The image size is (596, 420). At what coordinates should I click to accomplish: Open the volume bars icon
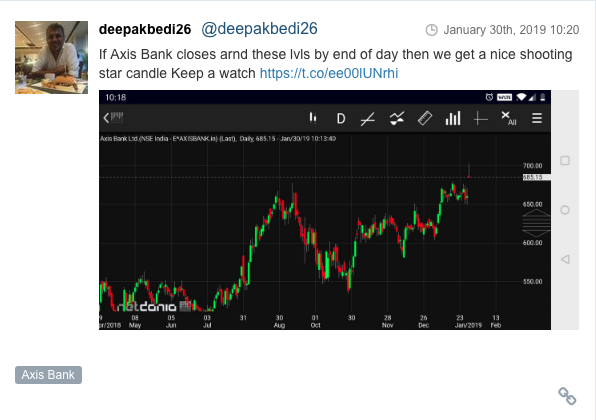tap(453, 118)
